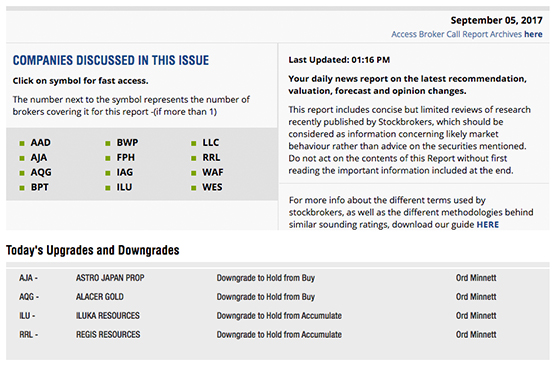Jump to symbol AJA in companies list
Viewport: 555px width, 366px height.
pos(39,158)
